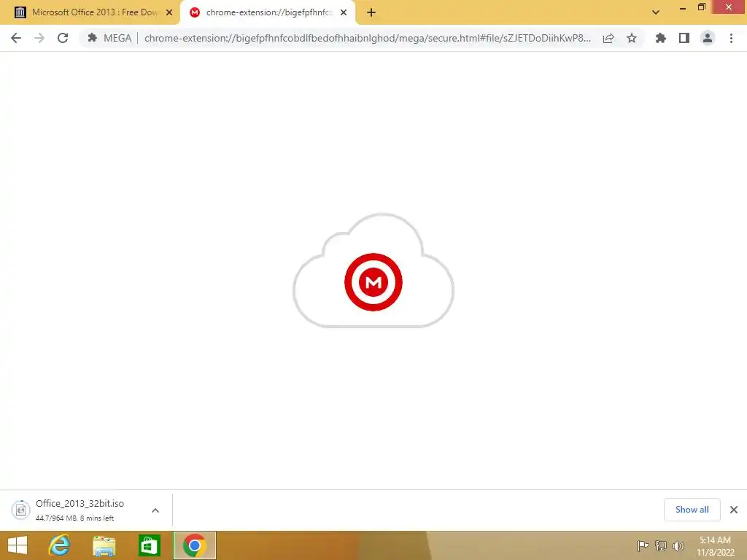Viewport: 747px width, 560px height.
Task: Close the Microsoft Office 2013 tab
Action: [x=169, y=13]
